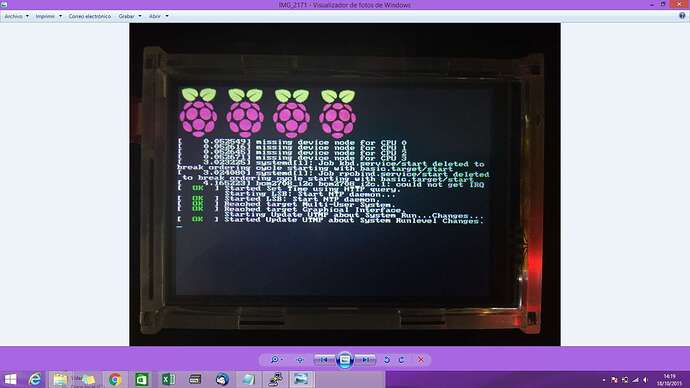Open Excel from the taskbar

pos(168,379)
